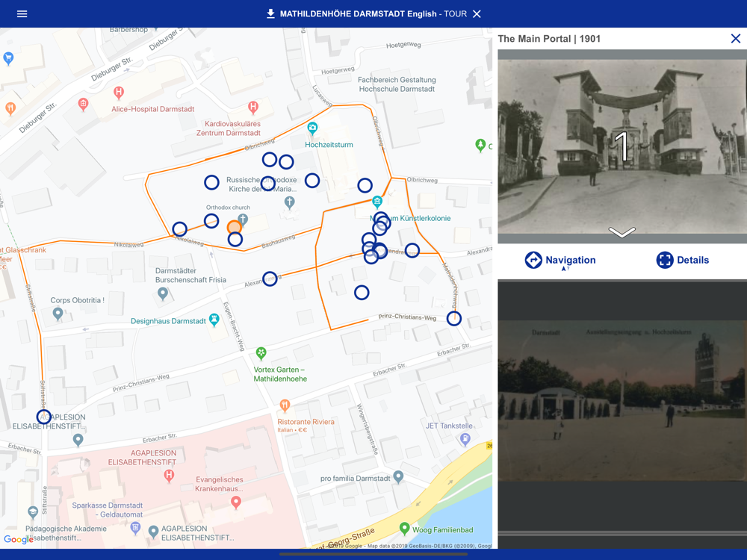The width and height of the screenshot is (747, 560).
Task: Click Hochzeitsturm camera pin
Action: pyautogui.click(x=312, y=128)
